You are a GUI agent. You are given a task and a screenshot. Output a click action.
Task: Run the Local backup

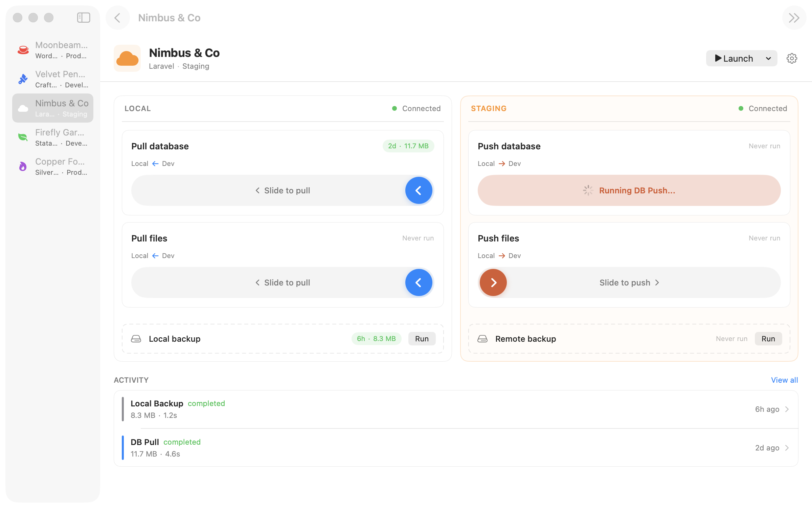point(422,339)
